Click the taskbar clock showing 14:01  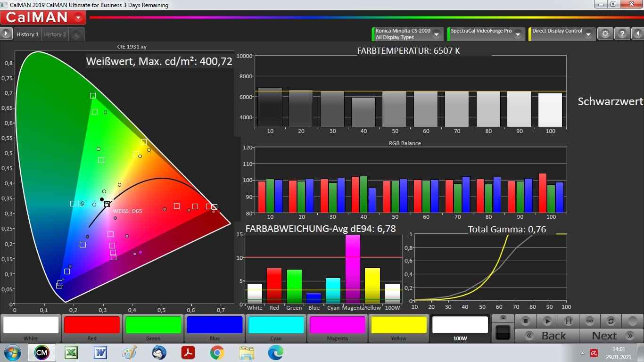(x=619, y=353)
